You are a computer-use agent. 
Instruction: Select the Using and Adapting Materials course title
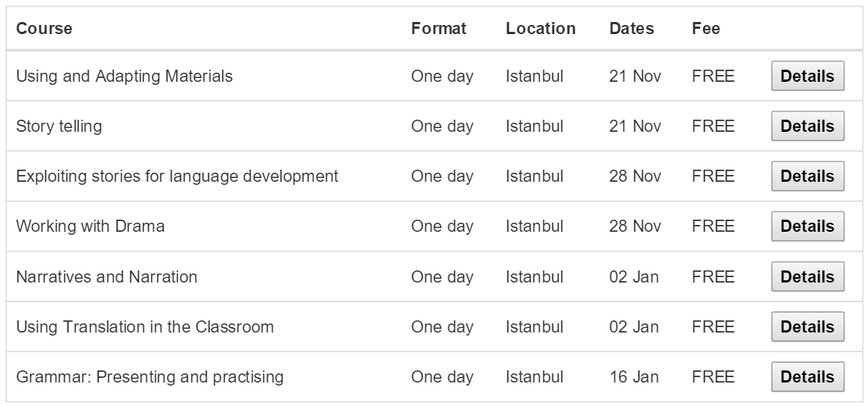click(x=124, y=77)
